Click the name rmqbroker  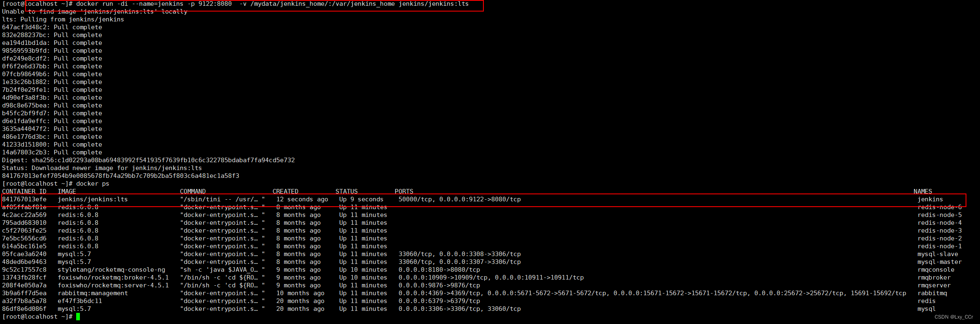coord(934,277)
